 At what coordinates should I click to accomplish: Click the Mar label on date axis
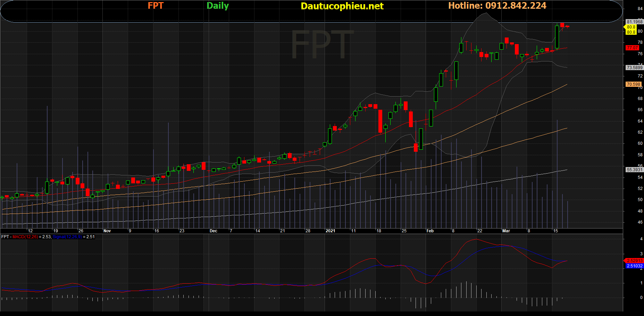pos(506,231)
